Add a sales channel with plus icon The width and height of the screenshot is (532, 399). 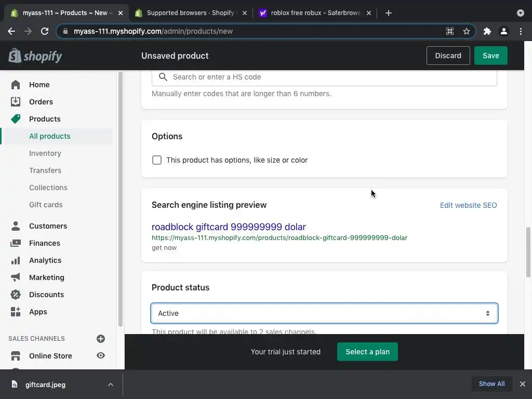point(101,339)
